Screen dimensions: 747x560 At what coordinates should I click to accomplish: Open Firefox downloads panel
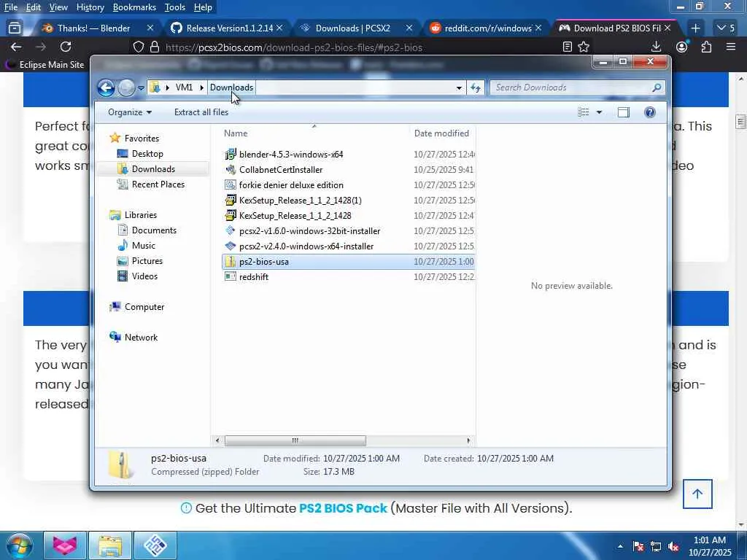(656, 47)
